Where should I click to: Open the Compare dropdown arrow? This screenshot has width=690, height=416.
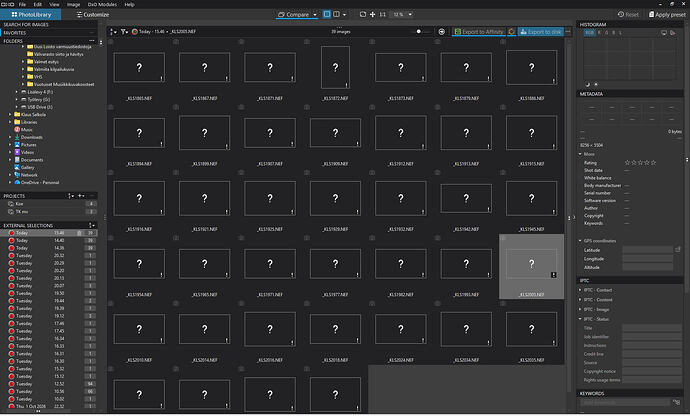(x=315, y=15)
